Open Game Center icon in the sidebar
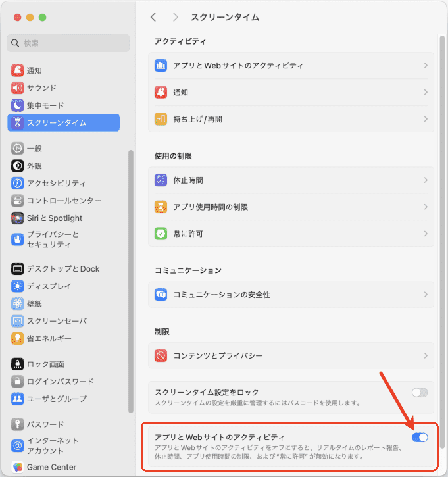Image resolution: width=448 pixels, height=477 pixels. [x=17, y=467]
